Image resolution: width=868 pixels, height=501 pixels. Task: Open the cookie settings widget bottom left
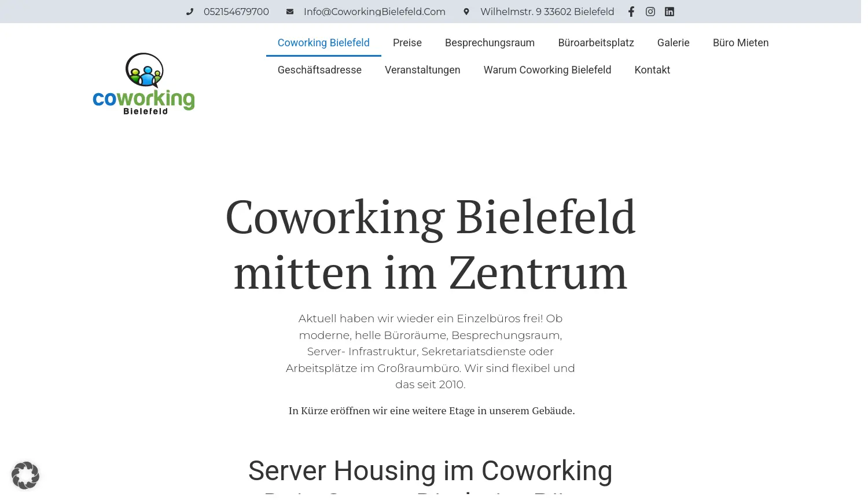click(25, 475)
